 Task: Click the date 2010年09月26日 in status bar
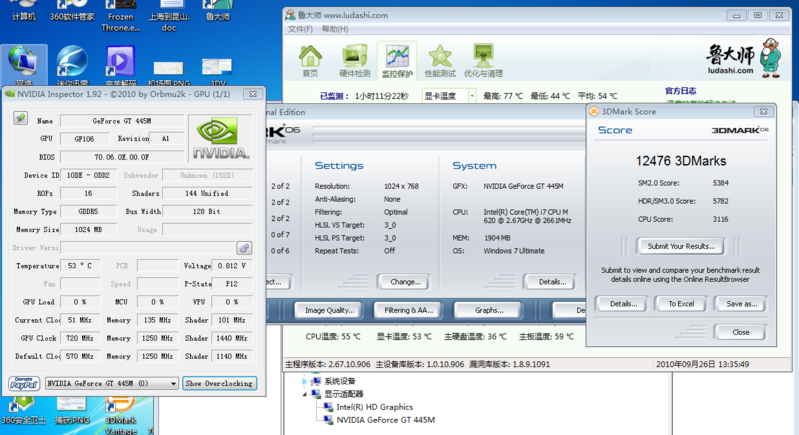pos(684,364)
